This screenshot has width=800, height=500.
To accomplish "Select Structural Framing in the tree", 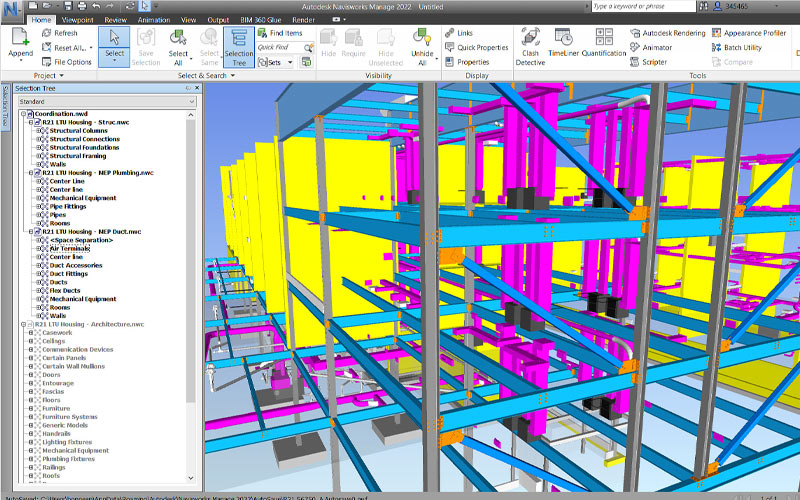I will 78,156.
